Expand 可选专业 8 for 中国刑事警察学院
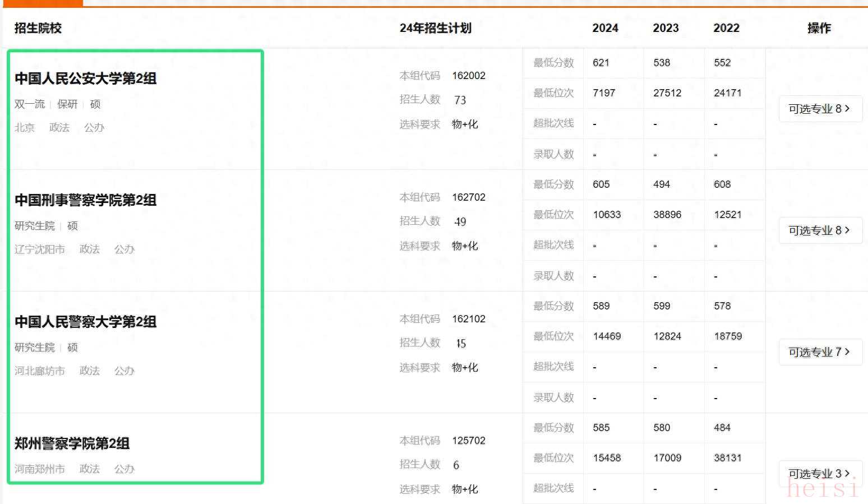This screenshot has height=504, width=868. point(820,230)
